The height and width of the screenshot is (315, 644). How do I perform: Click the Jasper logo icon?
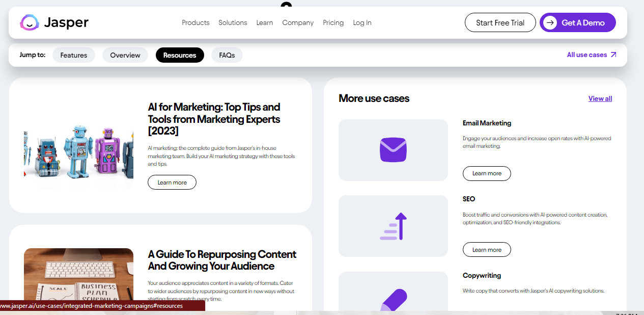coord(30,22)
